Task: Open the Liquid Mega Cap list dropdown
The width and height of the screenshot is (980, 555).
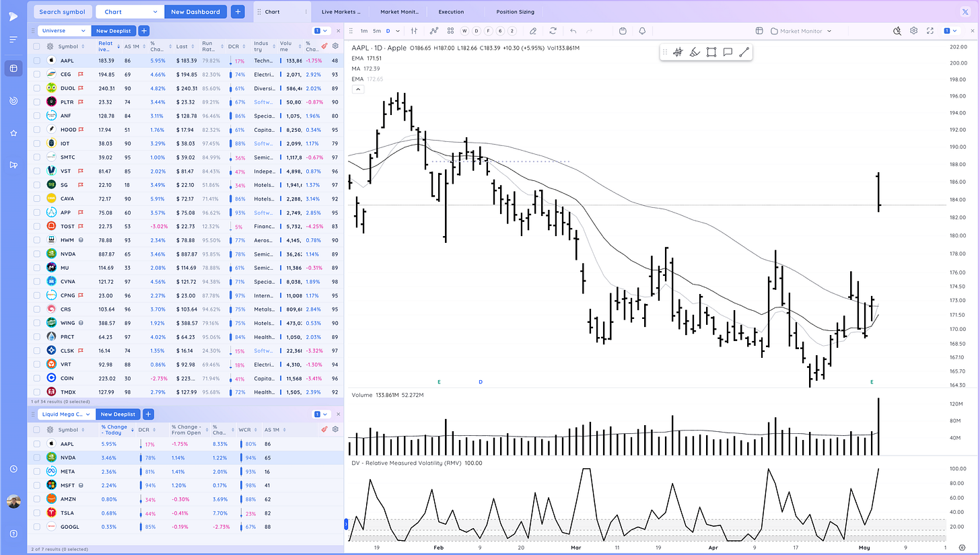Action: click(x=65, y=414)
